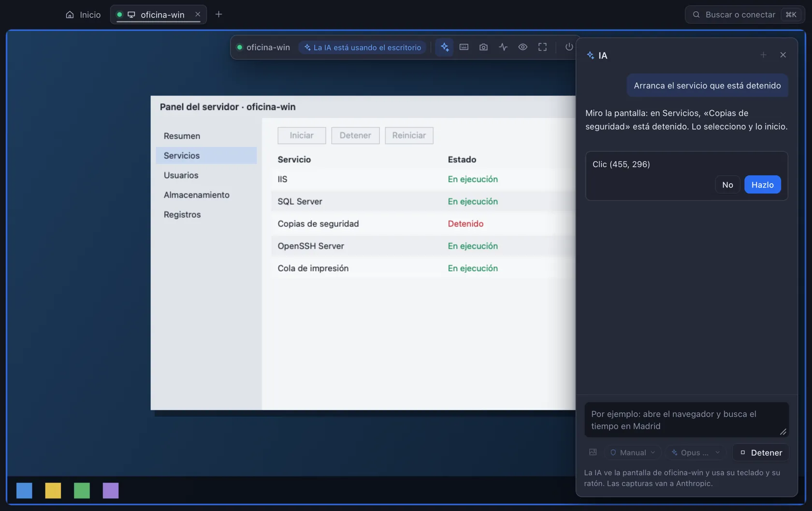Click the power icon in the toolbar

pos(569,47)
